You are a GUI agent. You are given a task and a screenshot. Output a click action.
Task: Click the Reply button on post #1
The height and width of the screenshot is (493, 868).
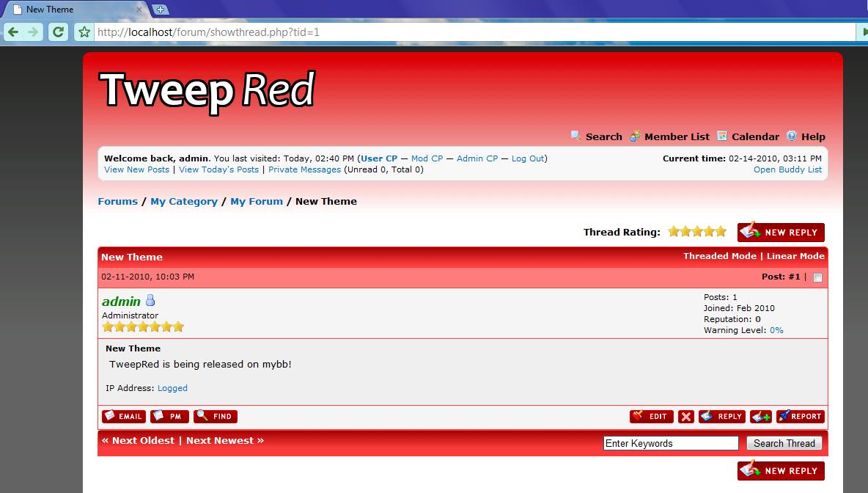[721, 416]
